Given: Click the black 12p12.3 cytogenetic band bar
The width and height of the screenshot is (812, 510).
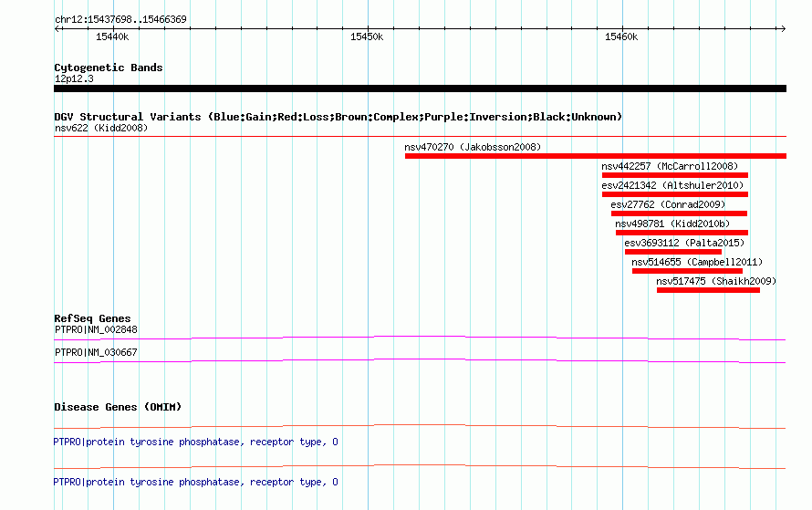Looking at the screenshot, I should (420, 88).
